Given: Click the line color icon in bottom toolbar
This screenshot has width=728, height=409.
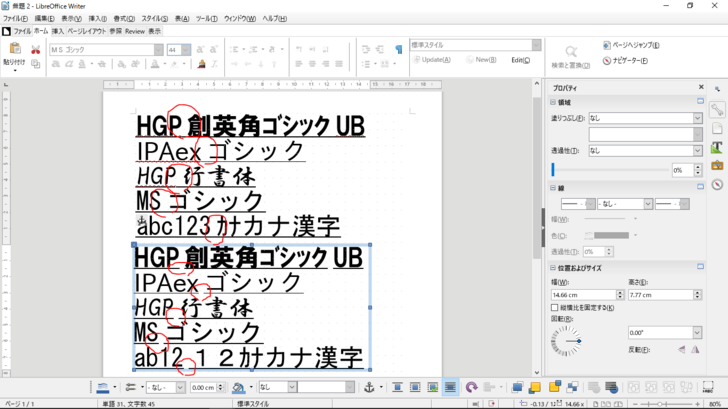Looking at the screenshot, I should point(103,387).
